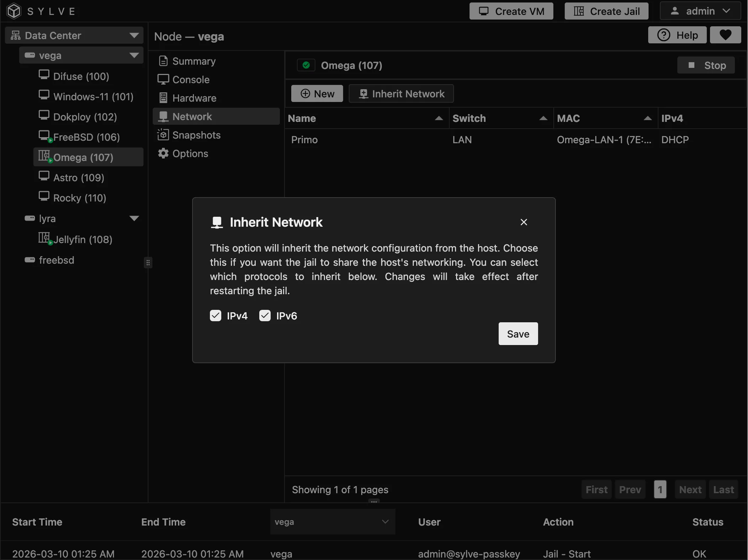Click the SYLVE logo cube icon
This screenshot has height=560, width=748.
tap(13, 11)
